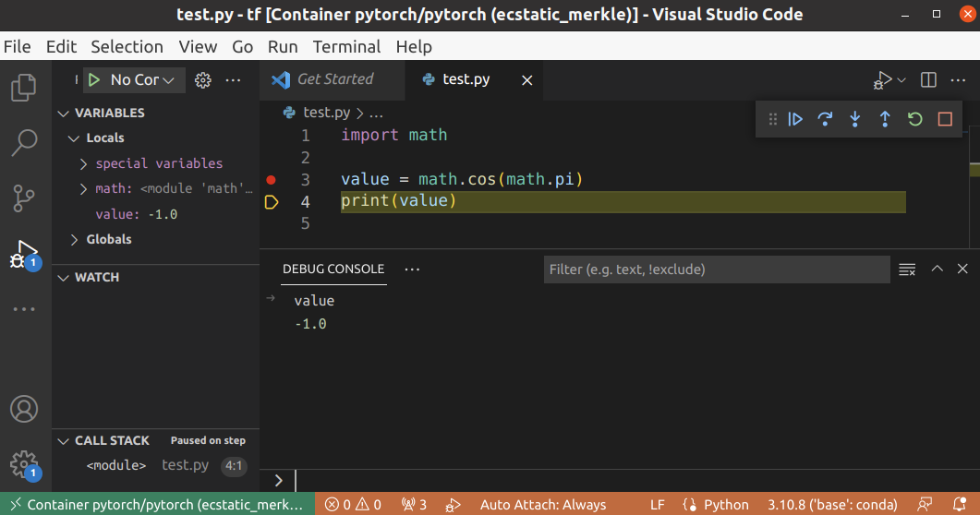This screenshot has width=980, height=515.
Task: Toggle breakpoint on line 3
Action: [271, 180]
